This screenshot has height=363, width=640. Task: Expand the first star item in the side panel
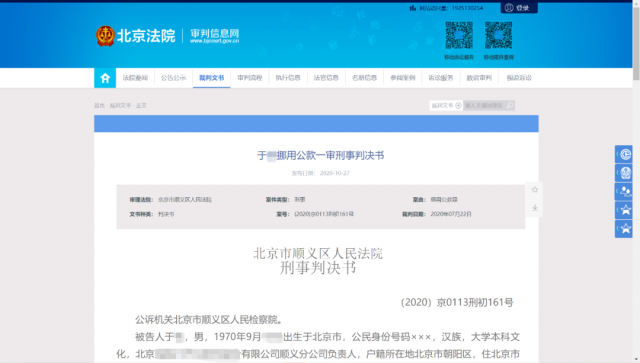coord(624,210)
